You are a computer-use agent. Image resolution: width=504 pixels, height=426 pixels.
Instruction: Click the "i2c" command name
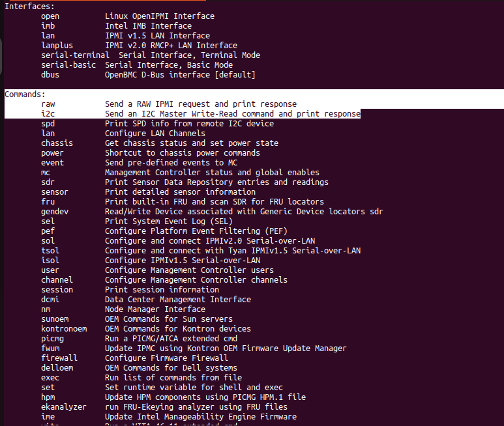coord(48,114)
